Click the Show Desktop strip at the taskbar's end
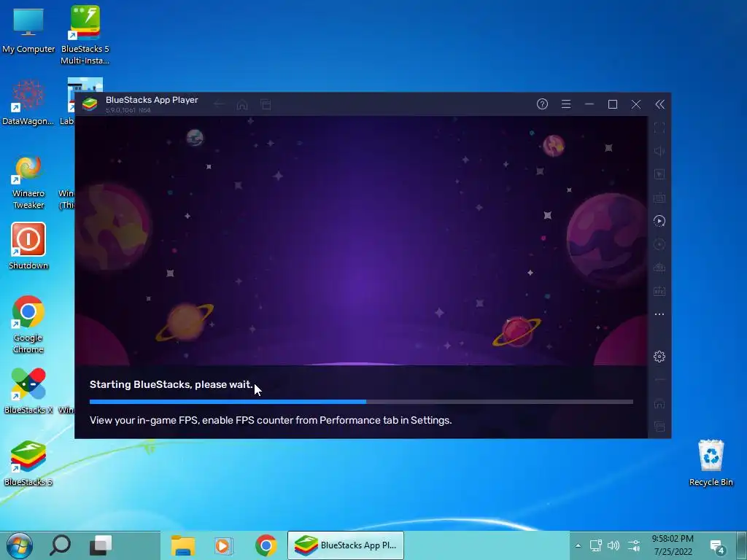Image resolution: width=747 pixels, height=560 pixels. tap(742, 545)
